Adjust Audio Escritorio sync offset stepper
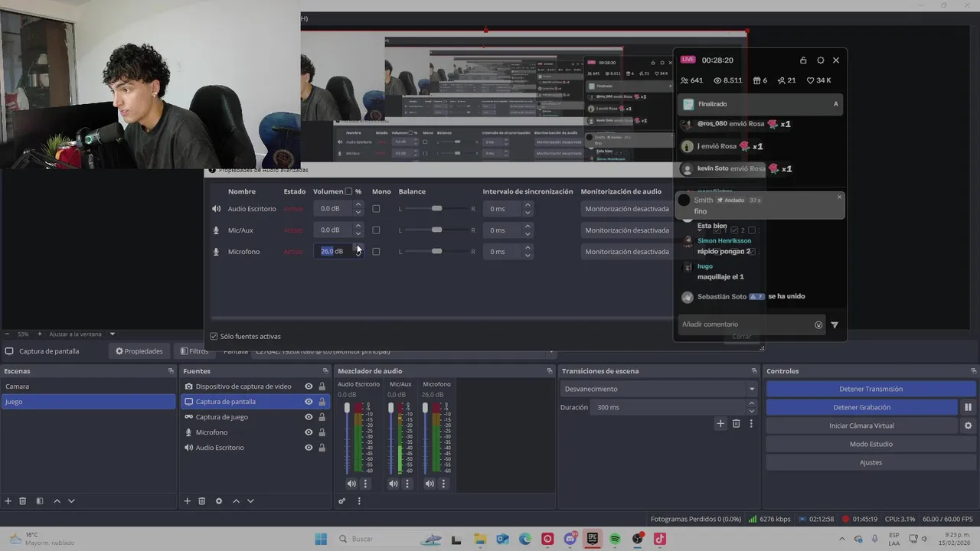The height and width of the screenshot is (551, 980). point(528,209)
